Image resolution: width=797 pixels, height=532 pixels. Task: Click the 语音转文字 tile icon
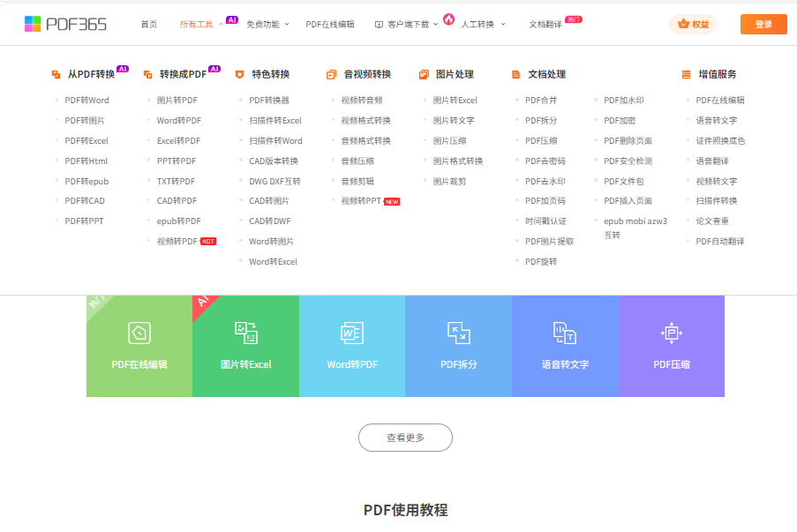tap(565, 333)
